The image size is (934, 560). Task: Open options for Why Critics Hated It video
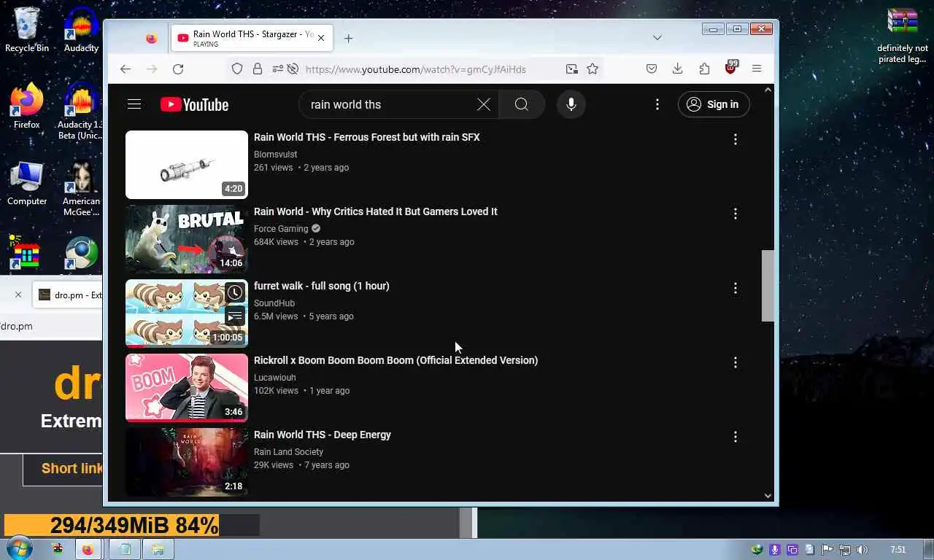click(736, 214)
